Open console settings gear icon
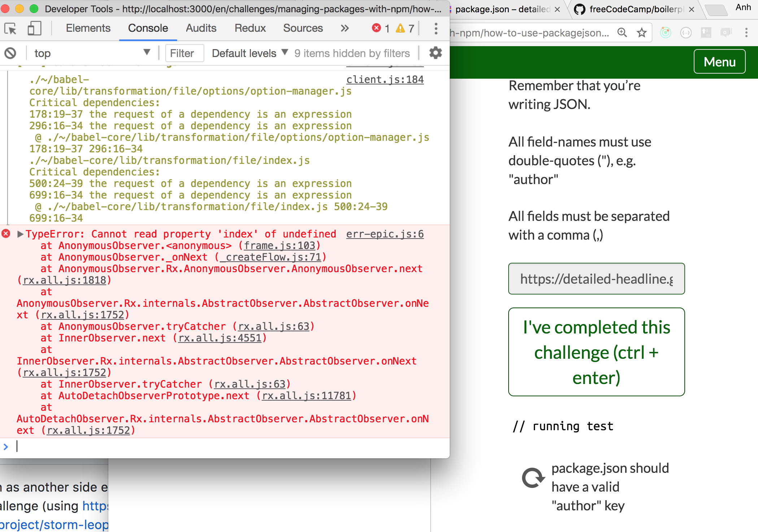Image resolution: width=758 pixels, height=532 pixels. tap(435, 53)
